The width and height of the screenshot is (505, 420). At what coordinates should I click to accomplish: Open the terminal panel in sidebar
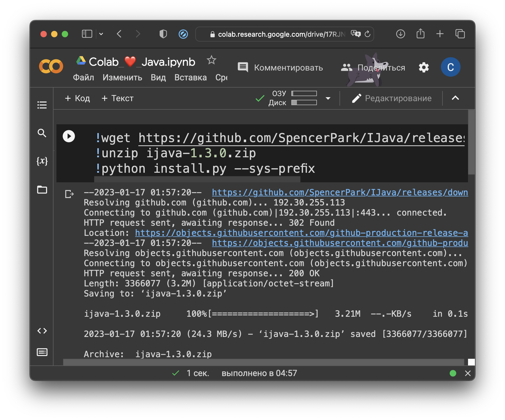[x=42, y=352]
